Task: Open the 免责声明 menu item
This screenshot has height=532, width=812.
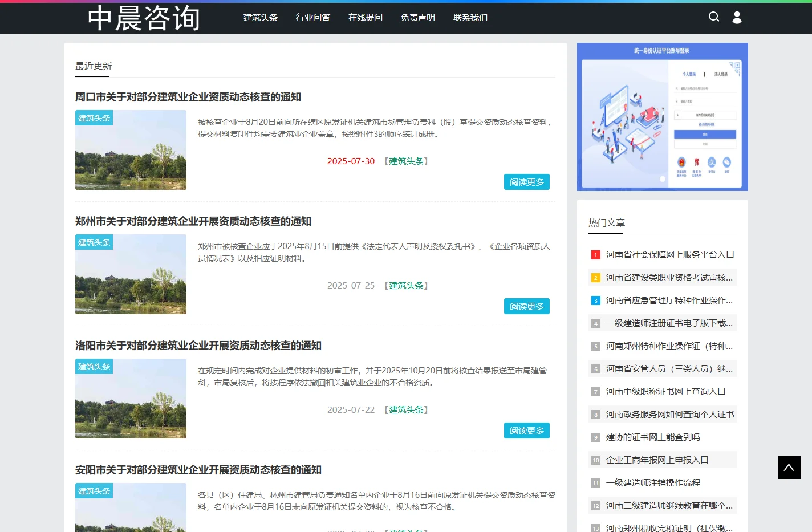Action: [418, 18]
